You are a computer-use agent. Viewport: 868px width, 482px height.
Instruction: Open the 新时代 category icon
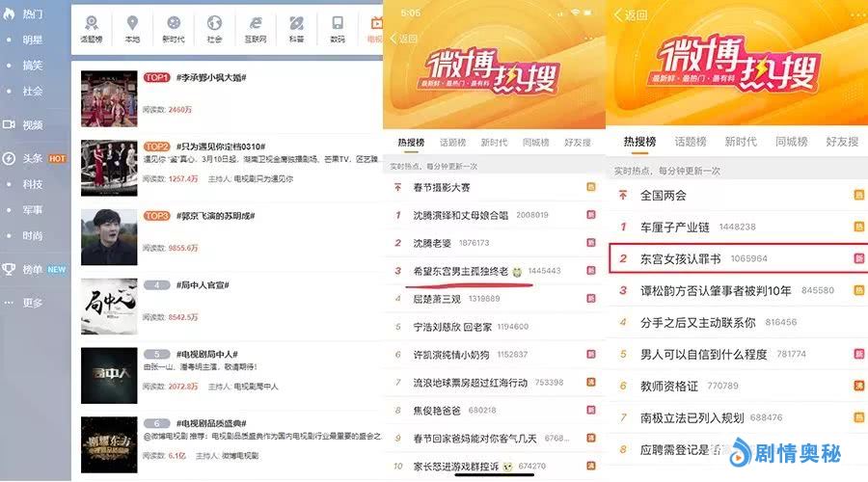tap(174, 27)
